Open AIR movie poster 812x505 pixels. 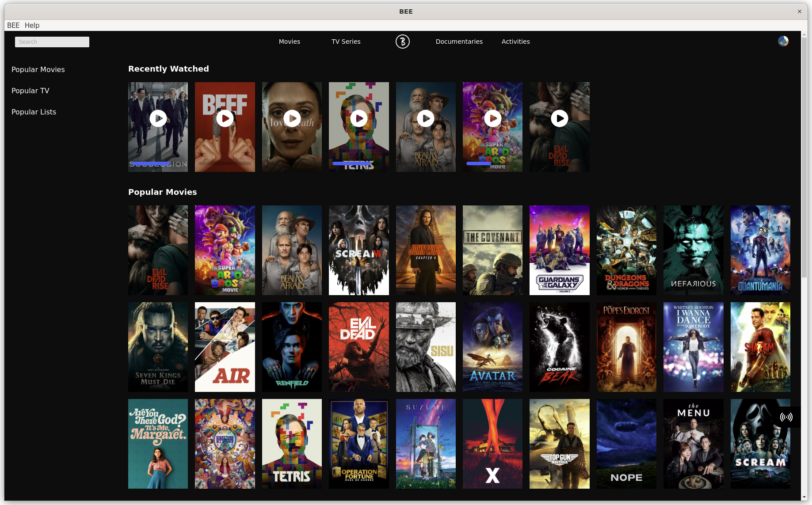click(x=225, y=347)
